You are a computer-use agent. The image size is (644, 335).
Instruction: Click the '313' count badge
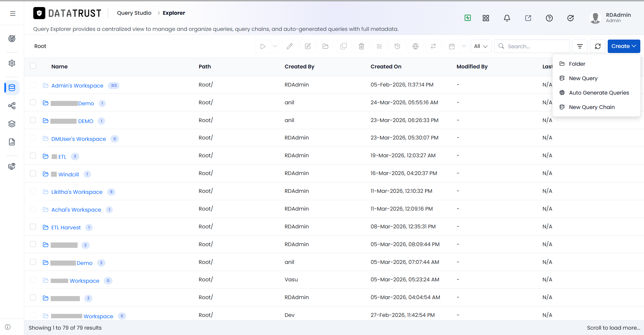114,86
